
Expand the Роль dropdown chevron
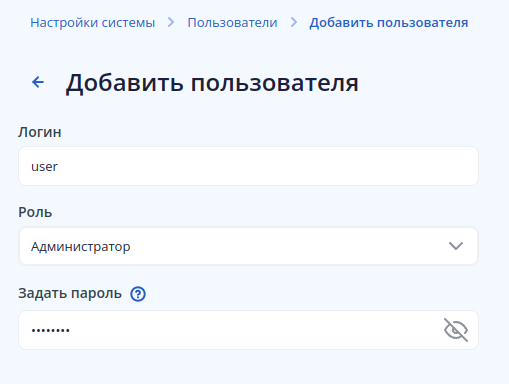tap(456, 246)
